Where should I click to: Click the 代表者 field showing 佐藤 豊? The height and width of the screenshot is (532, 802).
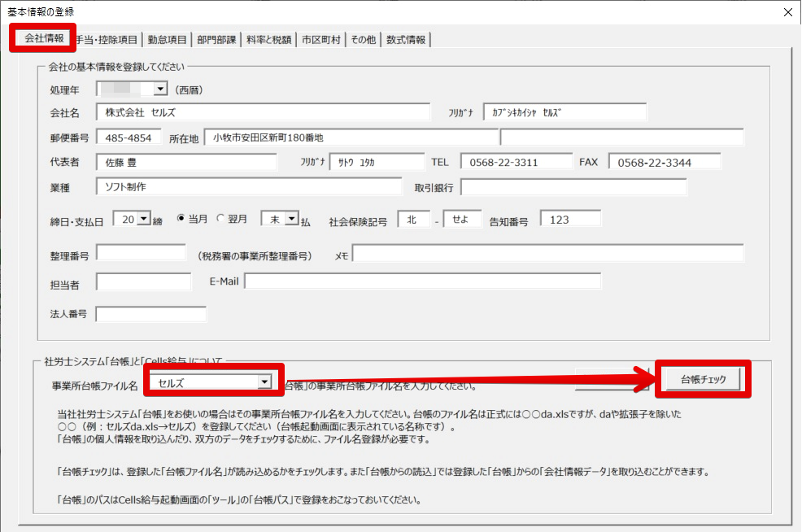point(186,162)
